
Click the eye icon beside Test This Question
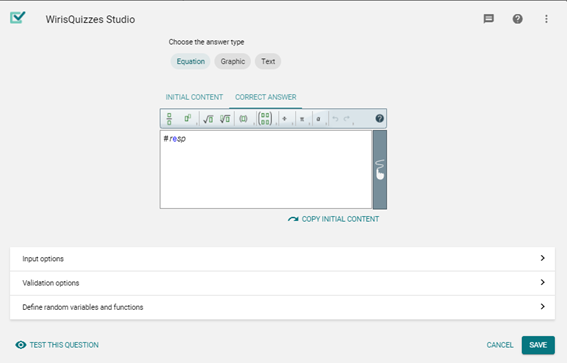click(x=21, y=345)
